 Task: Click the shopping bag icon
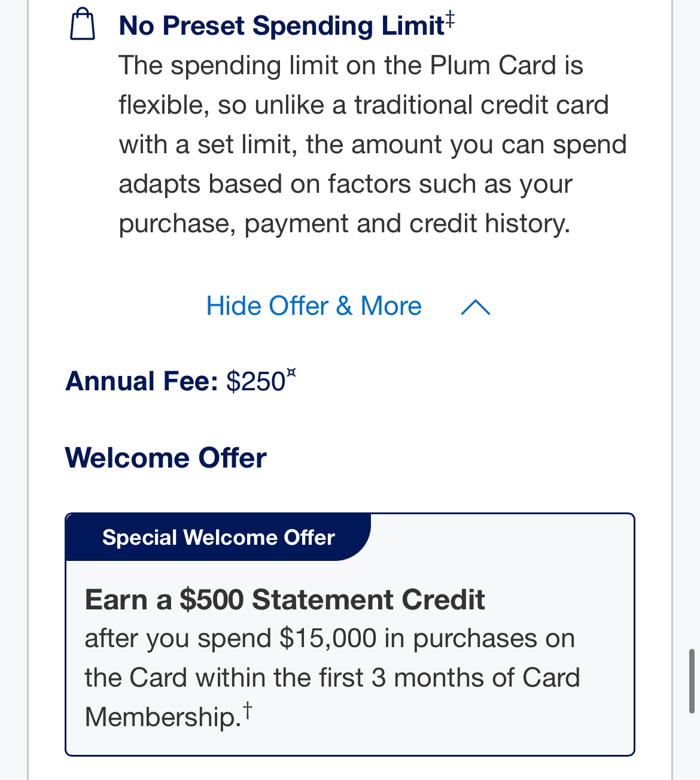click(83, 25)
